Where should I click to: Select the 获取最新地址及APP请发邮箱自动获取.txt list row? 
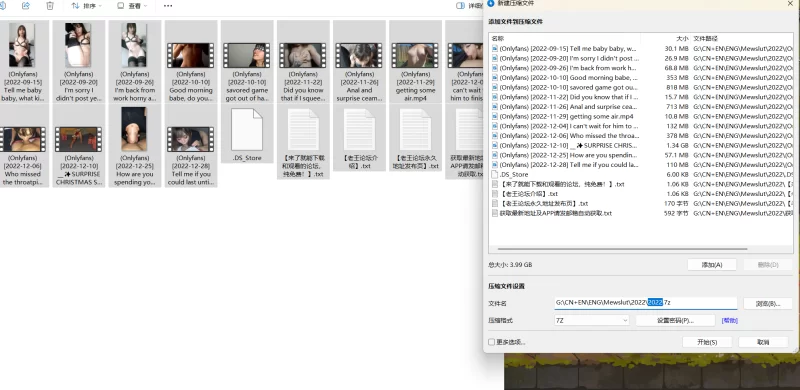642,213
